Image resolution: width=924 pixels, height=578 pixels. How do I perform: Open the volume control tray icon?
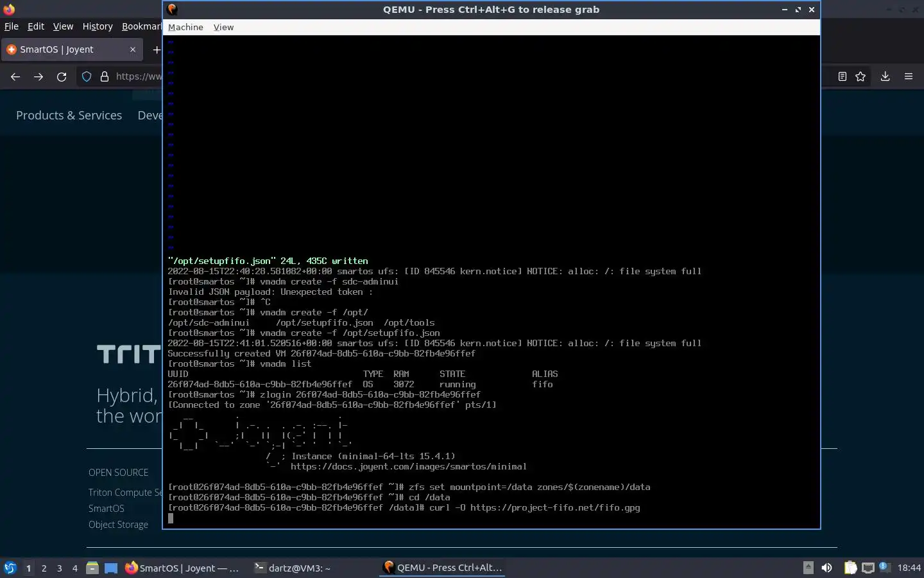[826, 568]
